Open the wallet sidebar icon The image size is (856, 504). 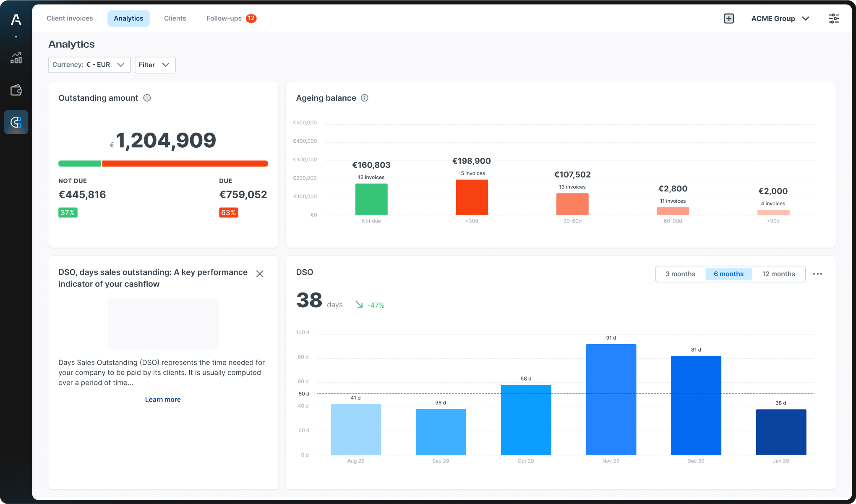tap(16, 90)
